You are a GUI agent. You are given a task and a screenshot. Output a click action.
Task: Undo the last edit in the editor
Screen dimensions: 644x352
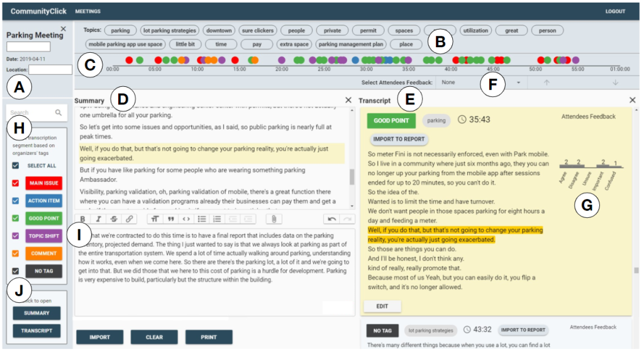(331, 219)
